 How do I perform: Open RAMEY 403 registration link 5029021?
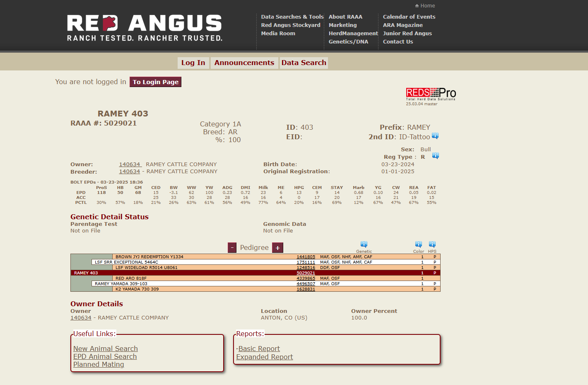pyautogui.click(x=306, y=273)
